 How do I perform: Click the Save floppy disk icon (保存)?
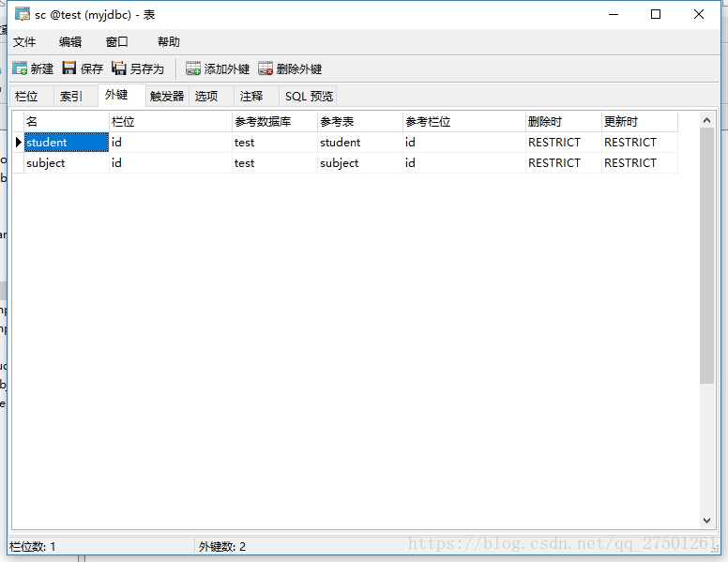(x=69, y=68)
